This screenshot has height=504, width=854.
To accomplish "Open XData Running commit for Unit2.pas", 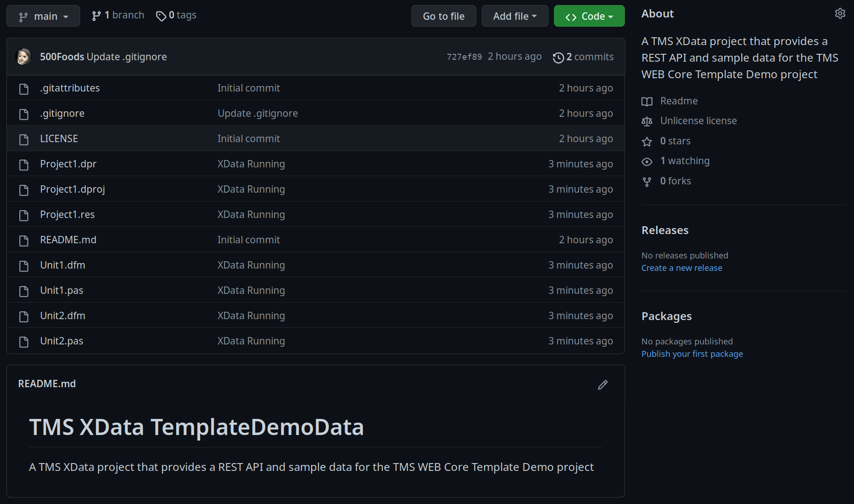I will click(x=251, y=341).
